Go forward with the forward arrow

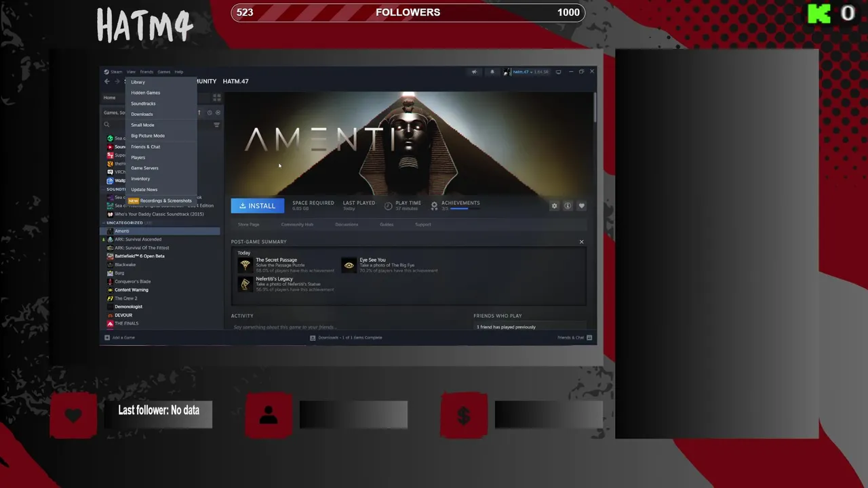click(x=117, y=81)
